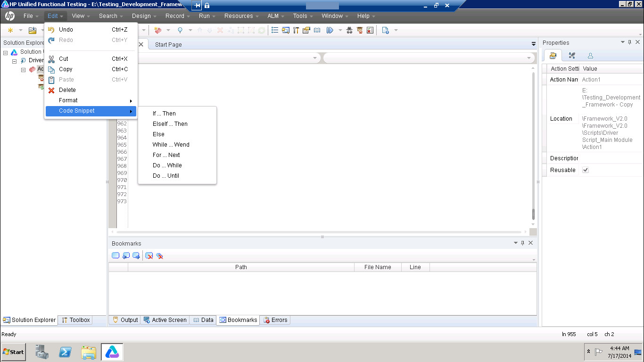Open the Properties panel options dropdown arrow
644x362 pixels.
pyautogui.click(x=622, y=42)
